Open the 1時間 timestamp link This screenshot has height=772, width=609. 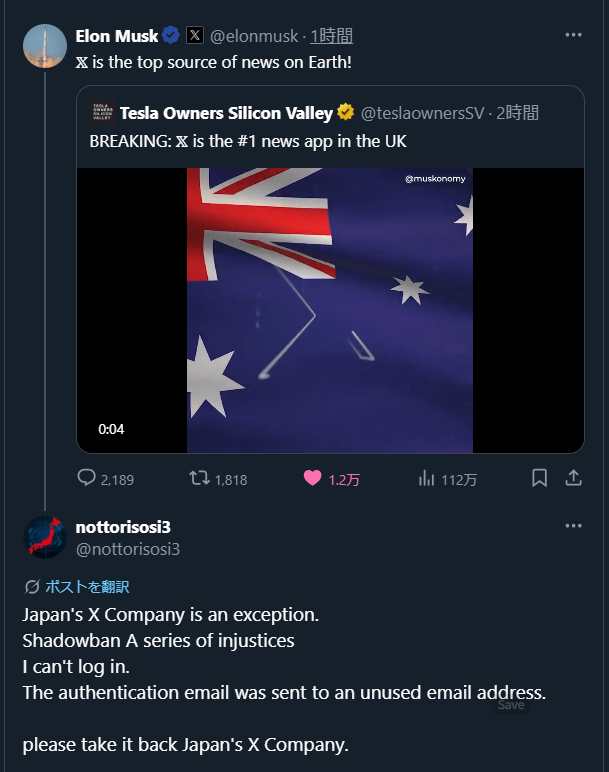[x=331, y=36]
